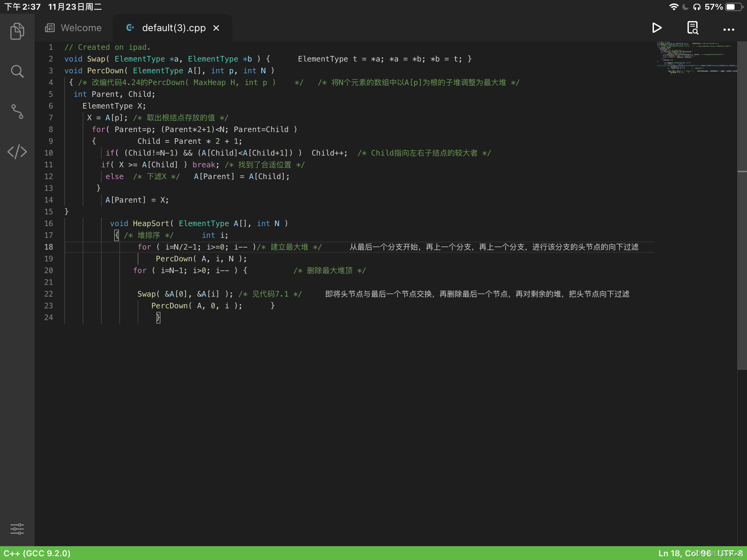Click 'ElementType t = *a;' on line 2

[341, 59]
